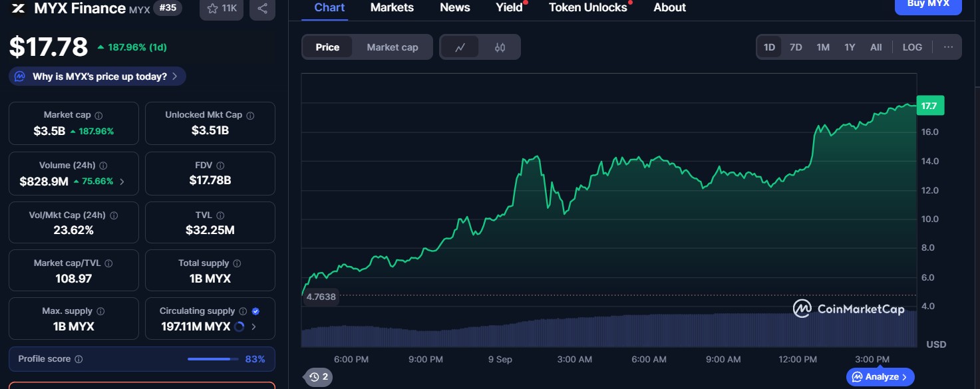
Task: Click the $17.78 price text
Action: 48,47
